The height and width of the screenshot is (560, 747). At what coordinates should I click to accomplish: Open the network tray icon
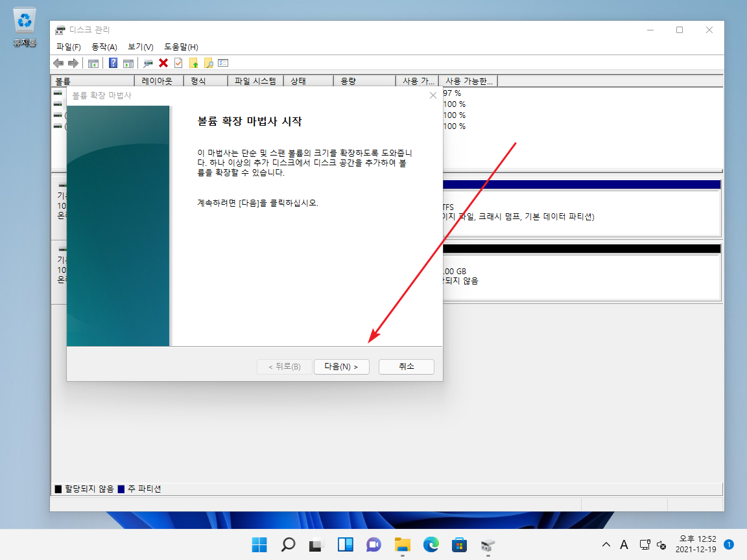pos(645,544)
